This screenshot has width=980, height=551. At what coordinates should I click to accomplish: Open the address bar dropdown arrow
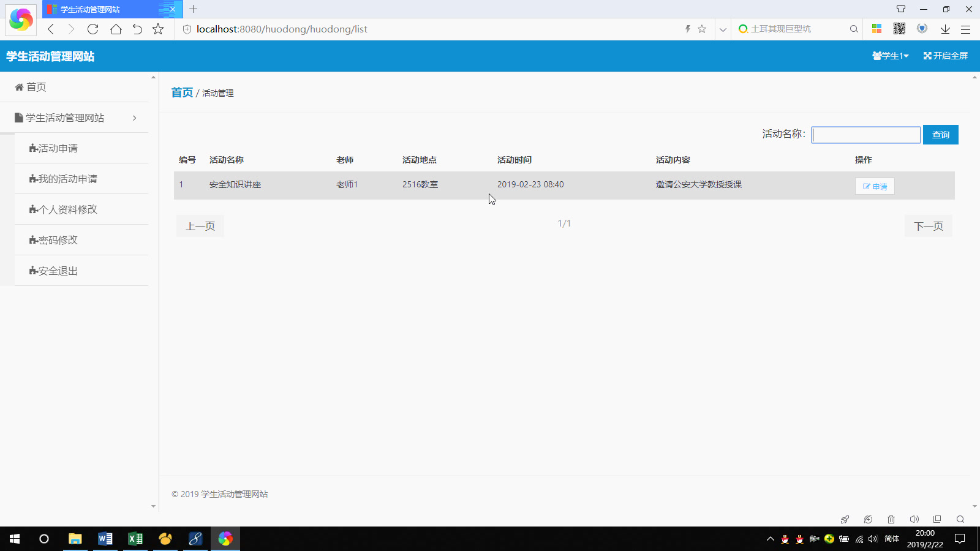tap(723, 29)
